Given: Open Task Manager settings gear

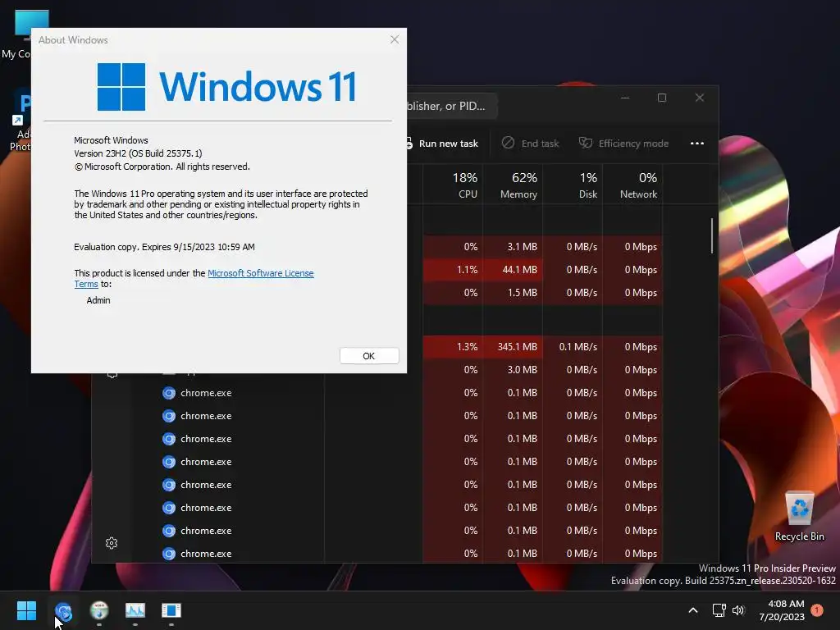Looking at the screenshot, I should pos(112,543).
